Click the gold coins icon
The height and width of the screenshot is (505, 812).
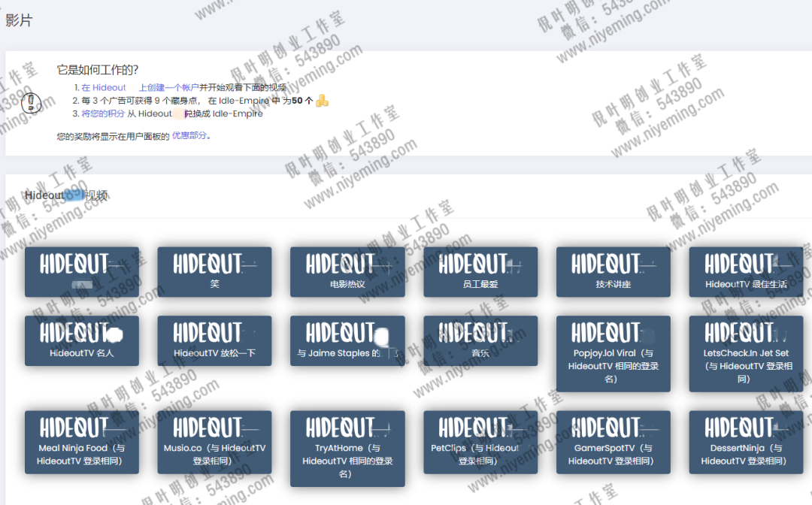click(x=322, y=101)
